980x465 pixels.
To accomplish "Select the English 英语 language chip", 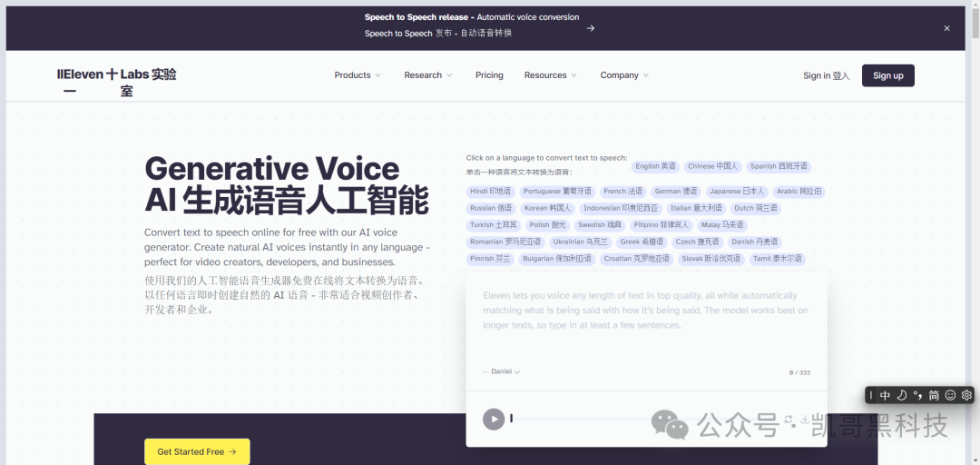I will pos(655,166).
